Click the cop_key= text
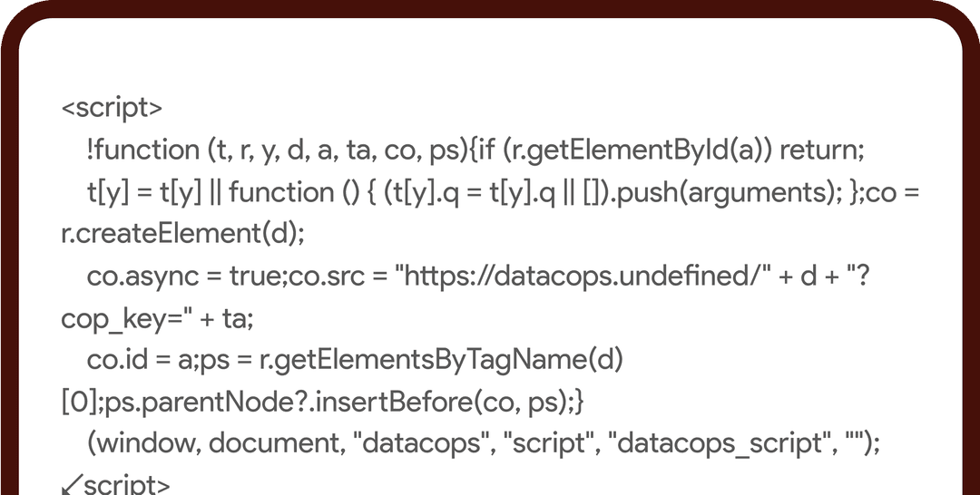The height and width of the screenshot is (495, 980). pyautogui.click(x=119, y=319)
